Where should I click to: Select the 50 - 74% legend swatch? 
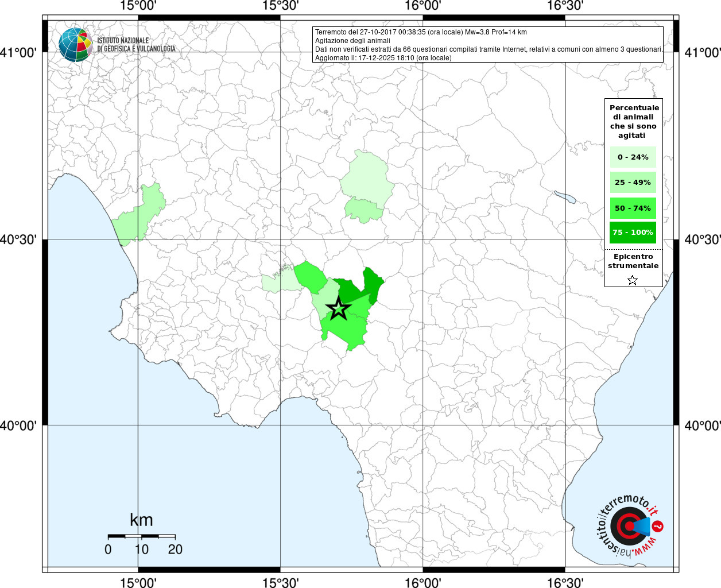click(633, 208)
